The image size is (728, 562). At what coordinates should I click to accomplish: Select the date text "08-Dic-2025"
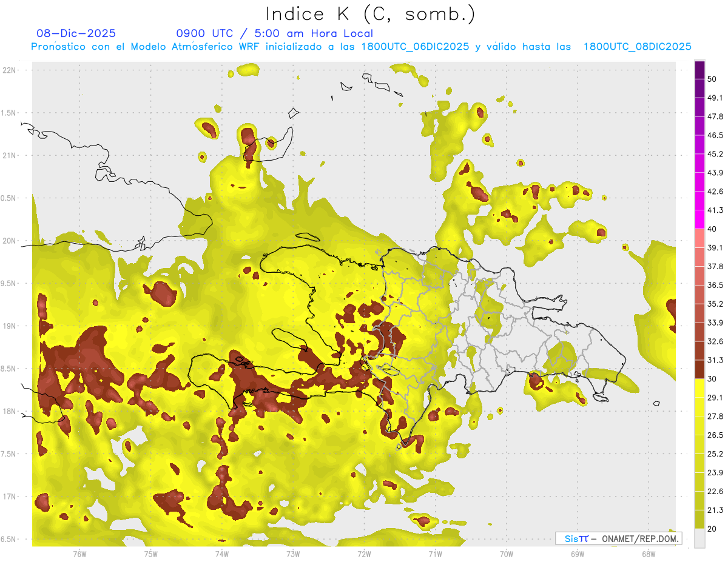[x=76, y=33]
